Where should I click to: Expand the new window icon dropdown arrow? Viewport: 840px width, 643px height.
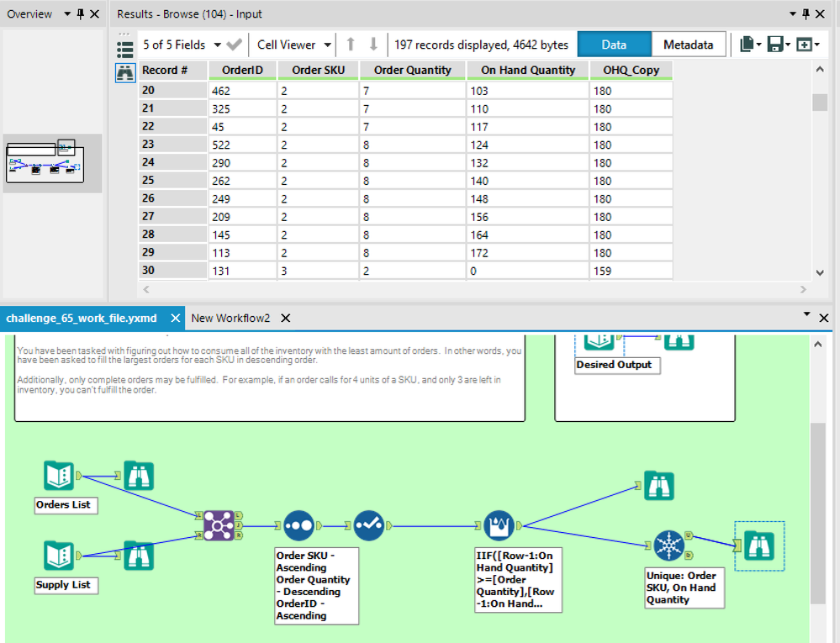point(816,45)
